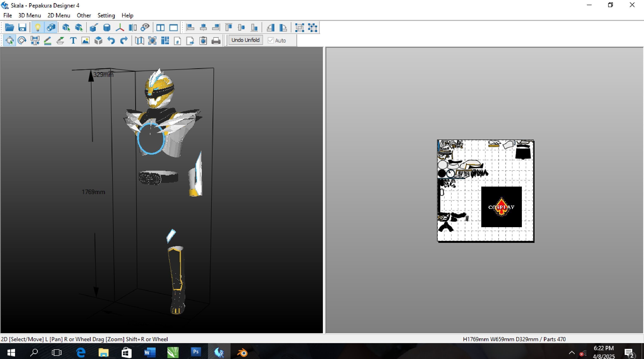Click the mirror inversion icon

pyautogui.click(x=132, y=27)
